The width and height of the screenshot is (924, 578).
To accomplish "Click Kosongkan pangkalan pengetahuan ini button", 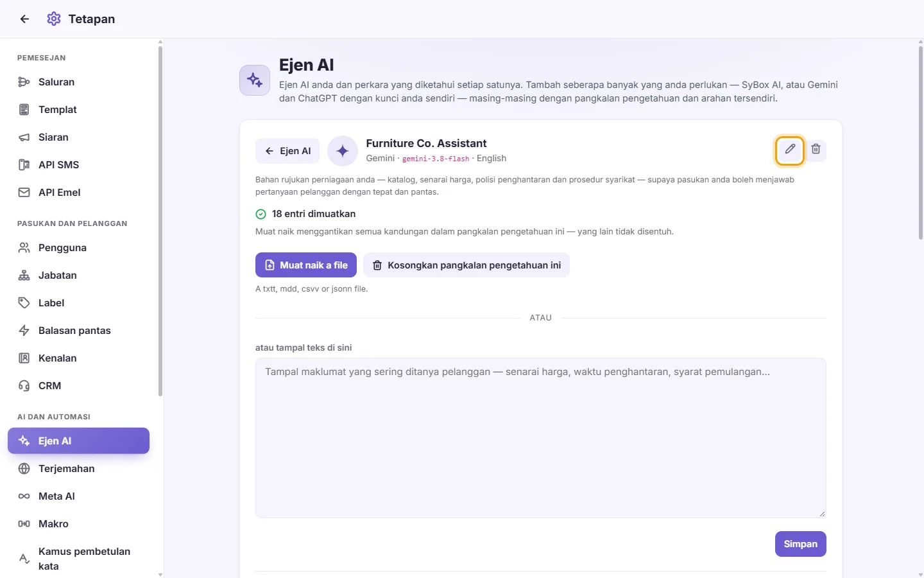I will click(466, 265).
